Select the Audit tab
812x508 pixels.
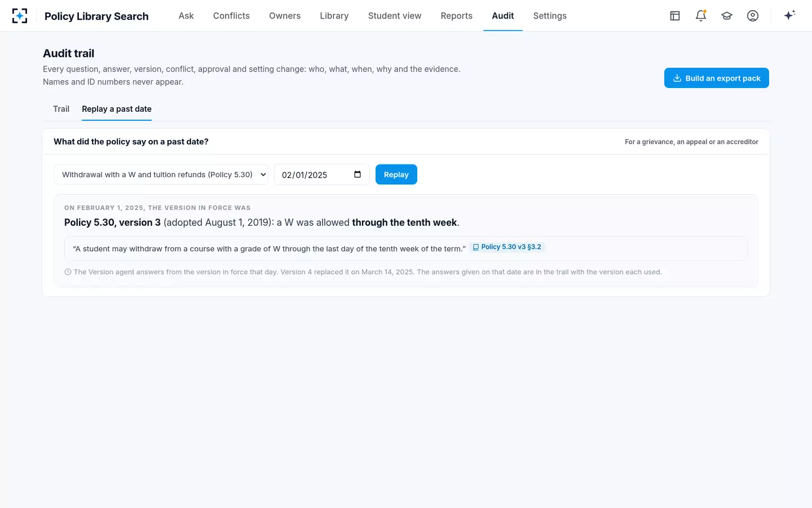503,16
